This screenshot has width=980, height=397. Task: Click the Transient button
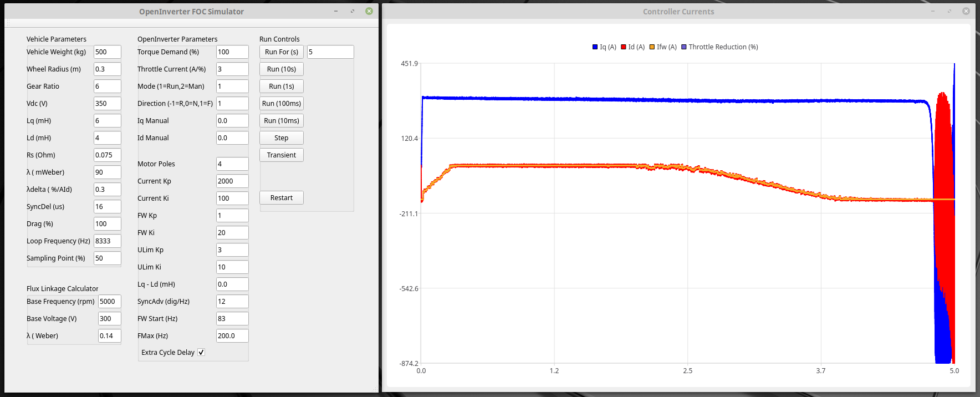(281, 155)
